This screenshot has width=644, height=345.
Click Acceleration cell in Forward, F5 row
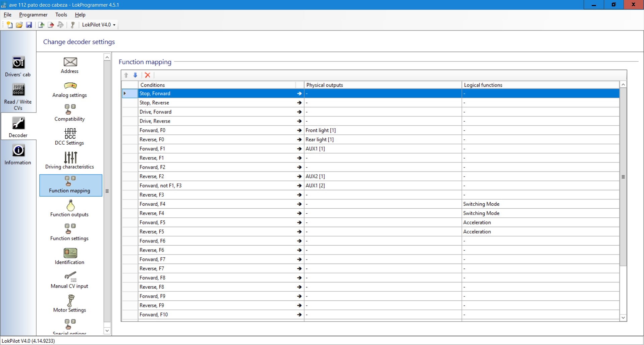pyautogui.click(x=540, y=222)
